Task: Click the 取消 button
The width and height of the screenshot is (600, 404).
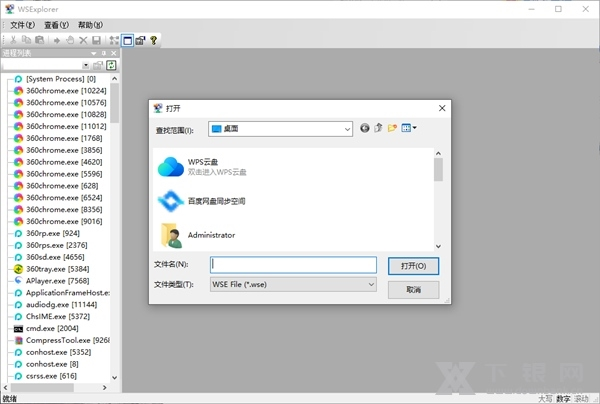Action: coord(412,289)
